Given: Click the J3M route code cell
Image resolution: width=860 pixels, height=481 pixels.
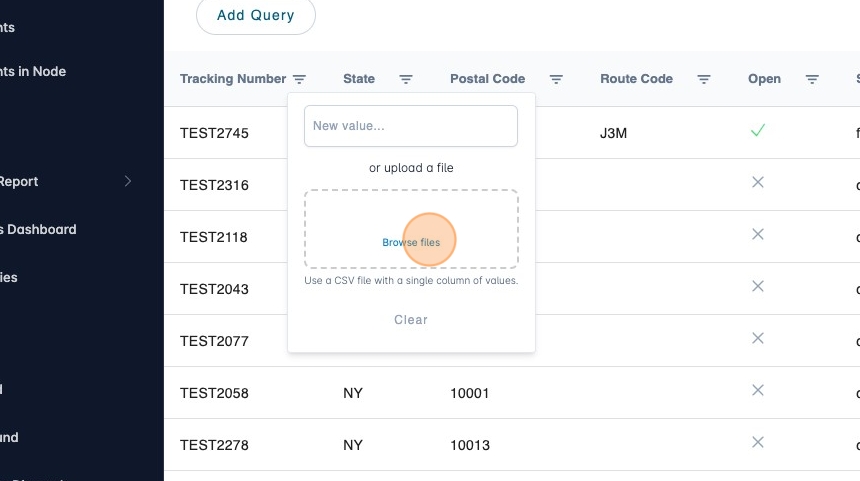Looking at the screenshot, I should 613,133.
